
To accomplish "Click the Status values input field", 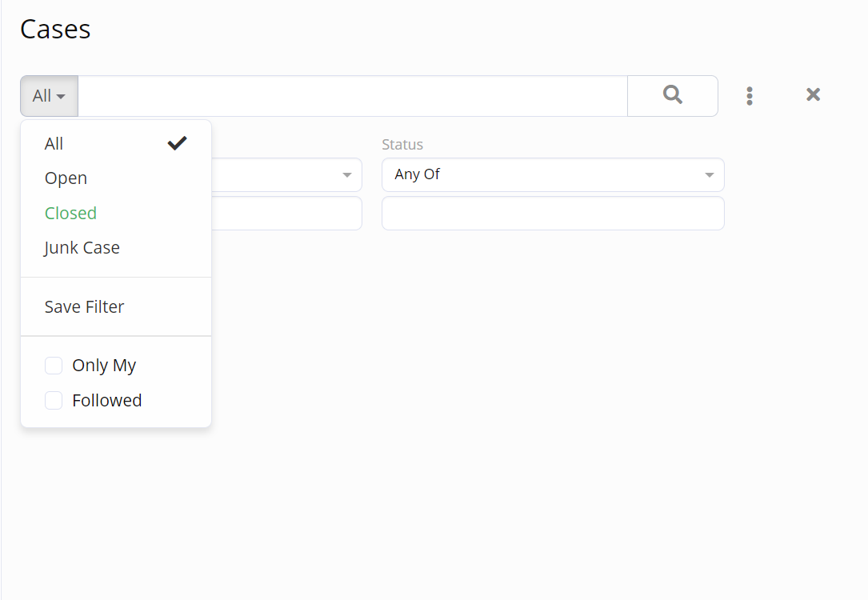I will [x=553, y=213].
